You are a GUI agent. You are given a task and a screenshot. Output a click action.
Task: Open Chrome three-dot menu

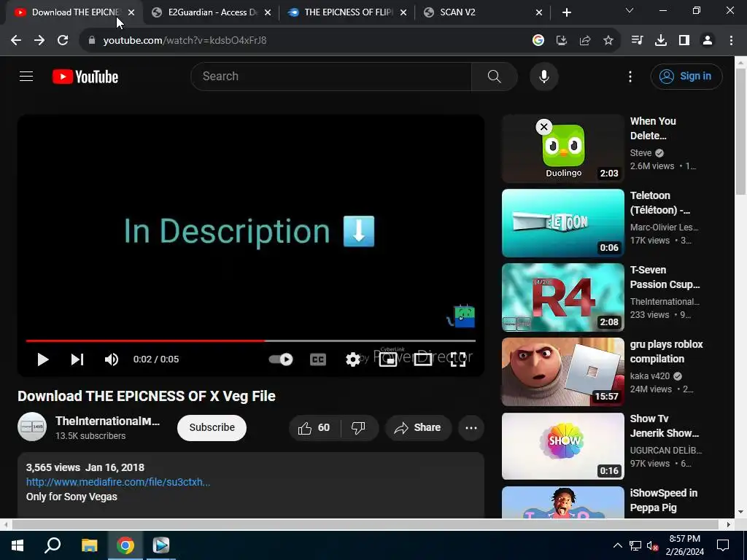[x=731, y=41]
